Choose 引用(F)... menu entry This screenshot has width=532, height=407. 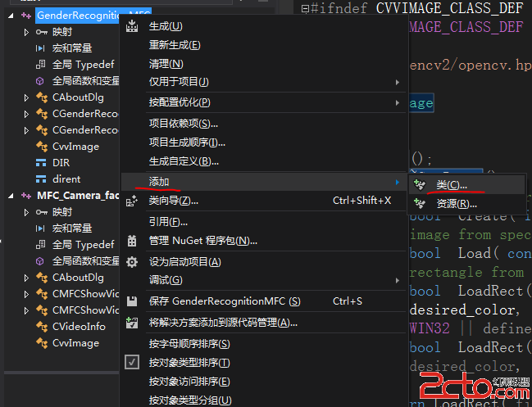265,222
